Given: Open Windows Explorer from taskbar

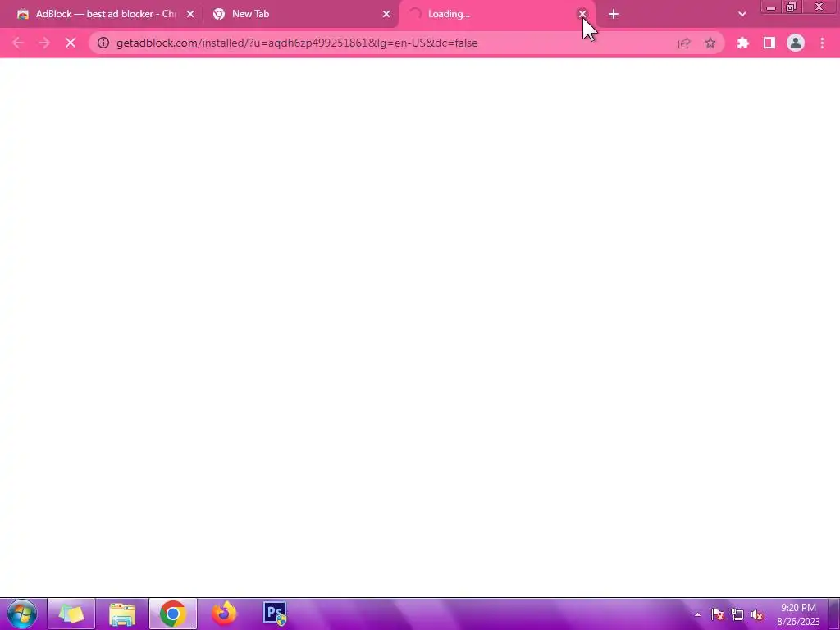Looking at the screenshot, I should pyautogui.click(x=122, y=614).
